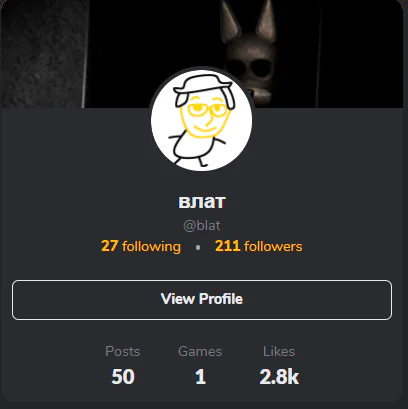Click the round doodle avatar picture
The image size is (408, 409).
pyautogui.click(x=202, y=120)
